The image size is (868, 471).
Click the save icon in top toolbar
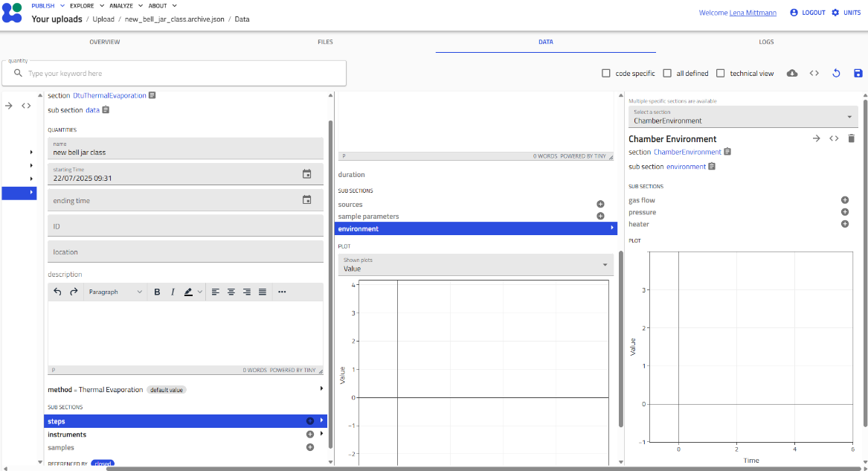pos(858,73)
